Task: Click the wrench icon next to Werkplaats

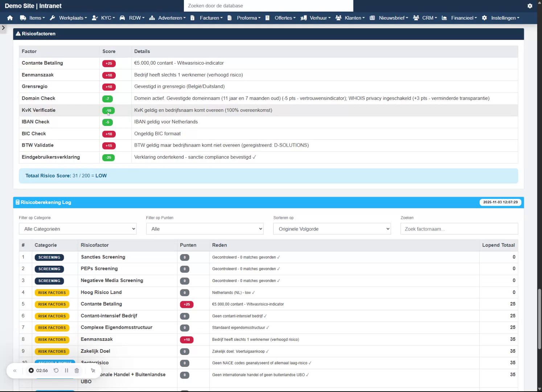Action: (x=53, y=18)
